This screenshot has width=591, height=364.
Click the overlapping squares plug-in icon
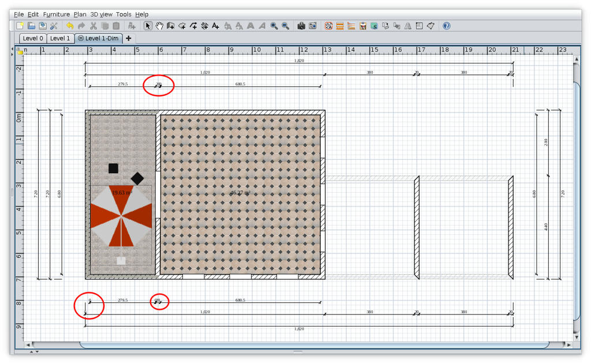point(397,26)
